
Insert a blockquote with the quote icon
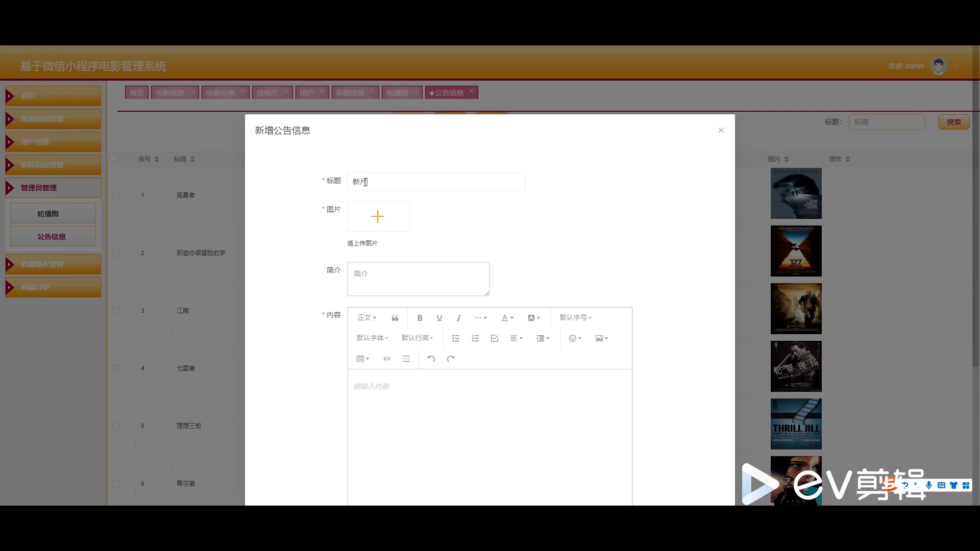(395, 318)
